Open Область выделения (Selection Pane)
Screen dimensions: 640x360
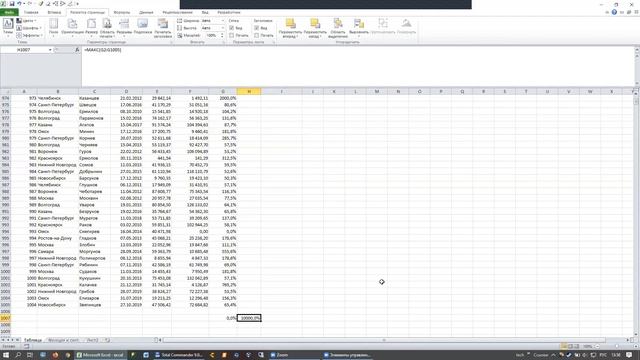pyautogui.click(x=338, y=27)
